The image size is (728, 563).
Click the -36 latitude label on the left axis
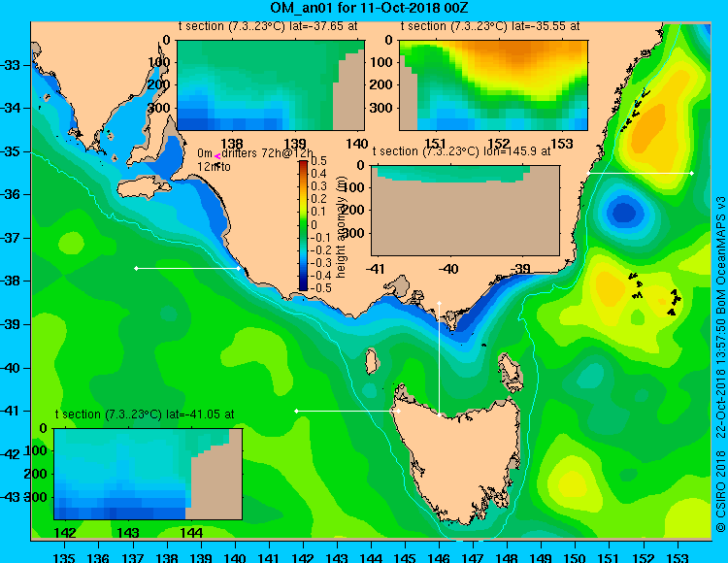pos(11,194)
